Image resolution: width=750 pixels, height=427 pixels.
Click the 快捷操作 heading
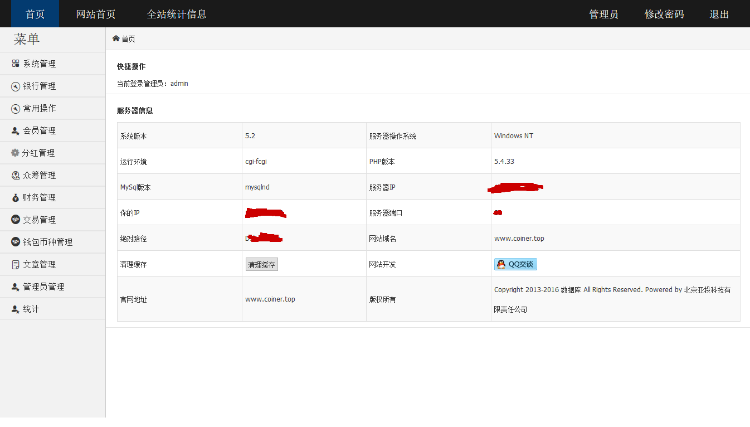[131, 66]
